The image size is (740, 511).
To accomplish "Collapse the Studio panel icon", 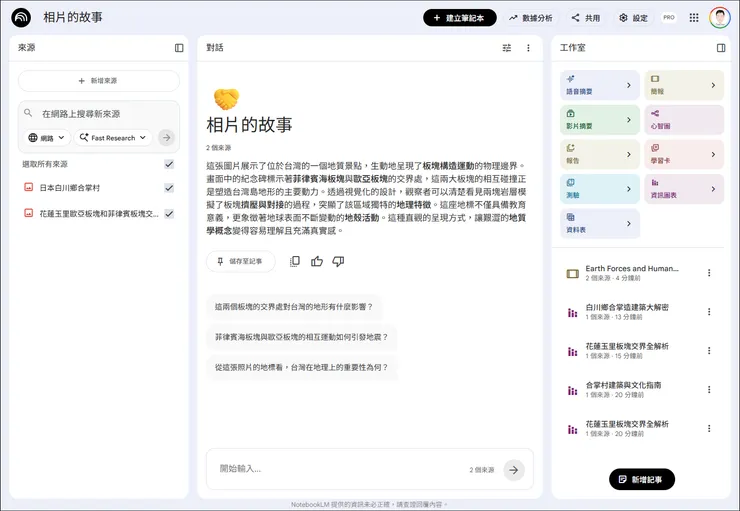I will point(721,48).
